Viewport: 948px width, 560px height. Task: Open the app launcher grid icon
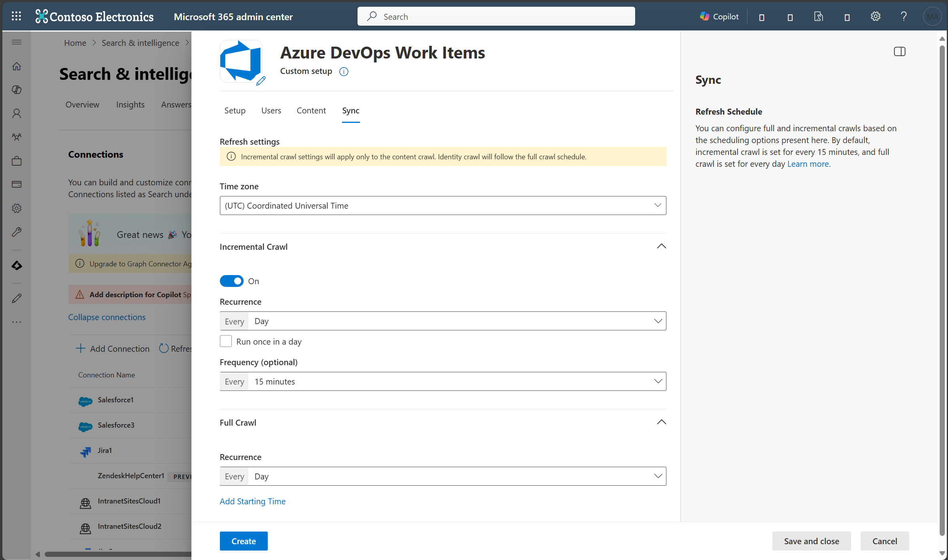tap(17, 16)
